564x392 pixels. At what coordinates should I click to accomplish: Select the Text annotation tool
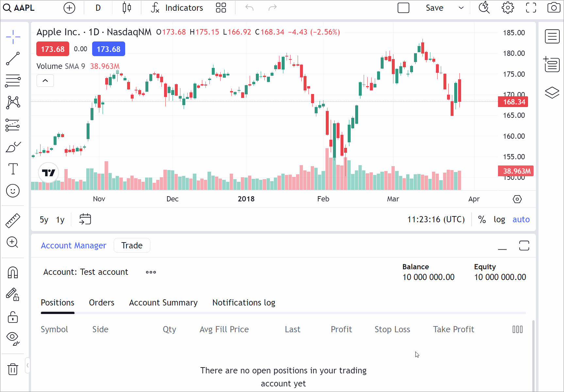13,169
